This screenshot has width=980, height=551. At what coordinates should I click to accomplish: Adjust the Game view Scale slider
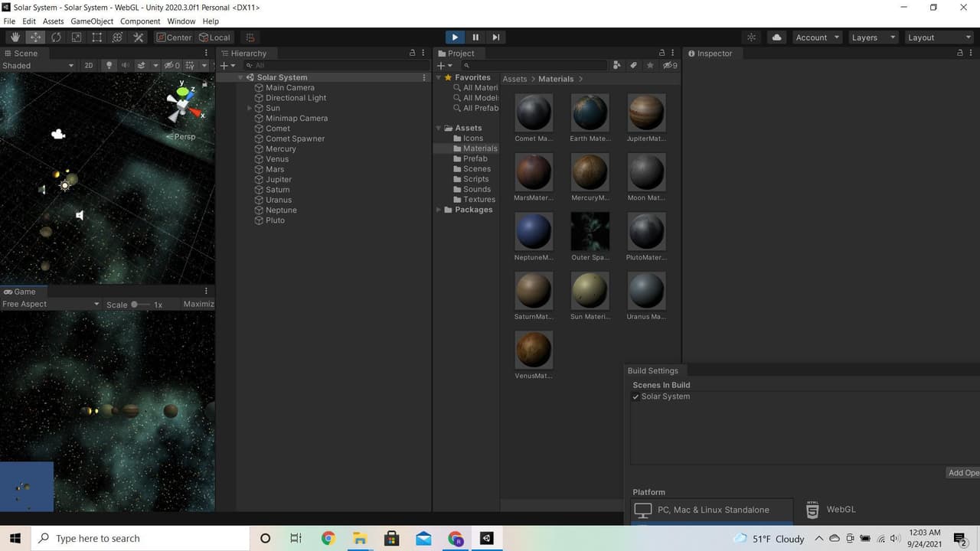tap(135, 304)
